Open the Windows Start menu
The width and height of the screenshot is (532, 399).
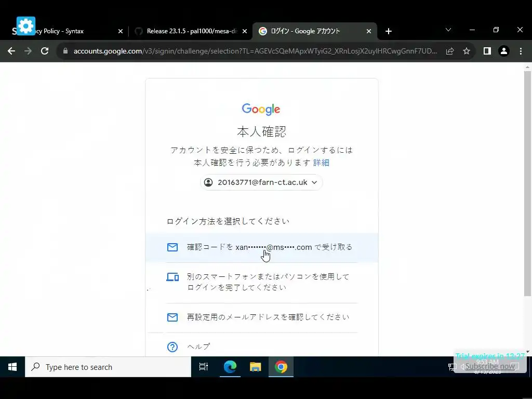(x=12, y=367)
